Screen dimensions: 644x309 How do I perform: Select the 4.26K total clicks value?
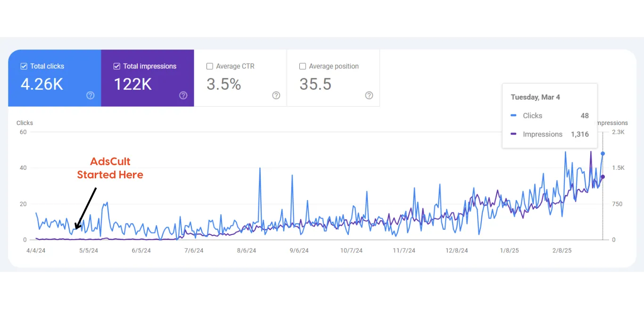pyautogui.click(x=42, y=84)
